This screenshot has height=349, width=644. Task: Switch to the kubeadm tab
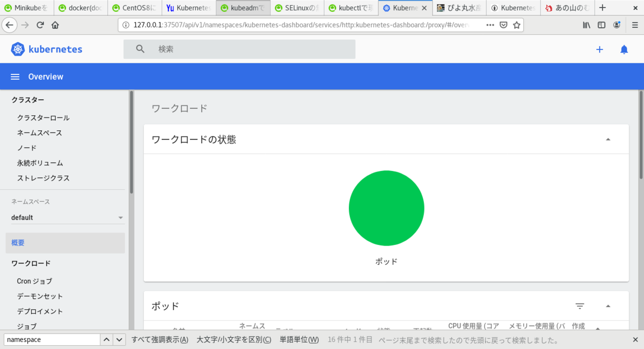(244, 8)
